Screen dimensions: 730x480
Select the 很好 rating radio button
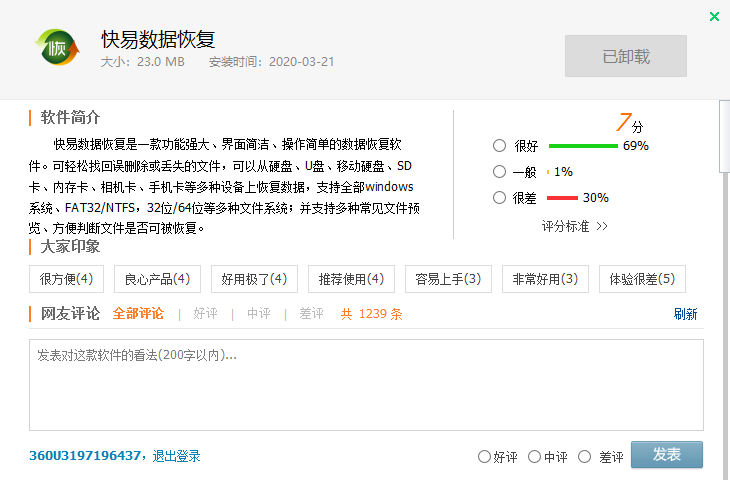pos(499,146)
